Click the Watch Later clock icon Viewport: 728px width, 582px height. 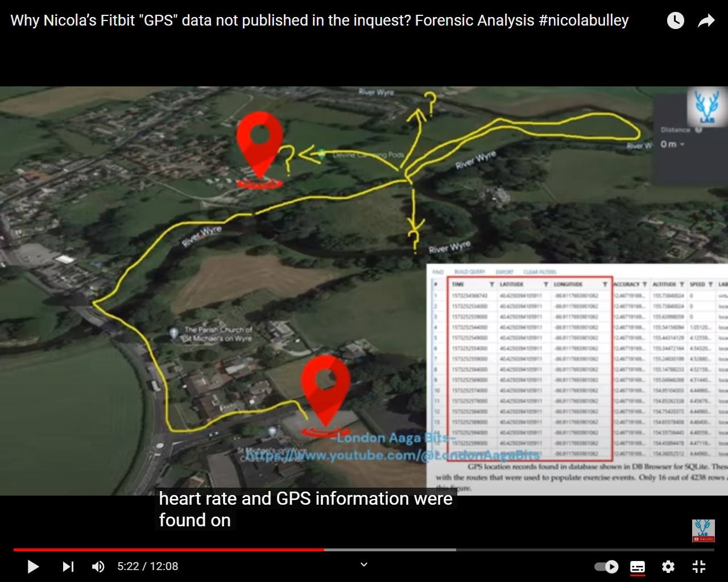tap(675, 21)
